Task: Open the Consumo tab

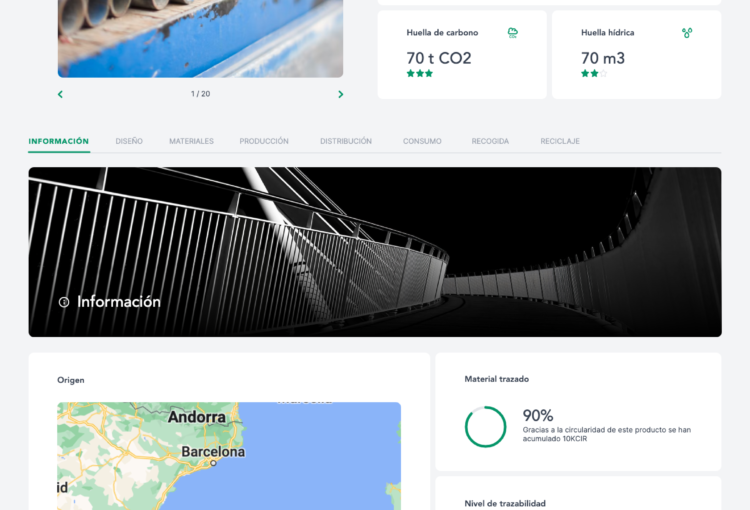Action: click(422, 141)
